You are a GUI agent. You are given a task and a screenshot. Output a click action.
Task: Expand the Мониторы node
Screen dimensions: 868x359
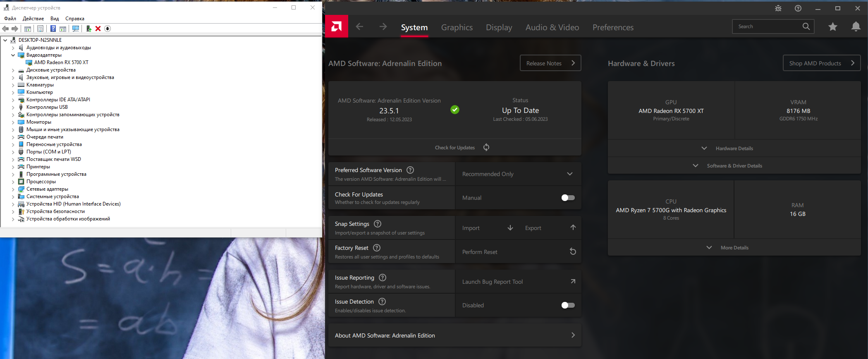[x=13, y=122]
